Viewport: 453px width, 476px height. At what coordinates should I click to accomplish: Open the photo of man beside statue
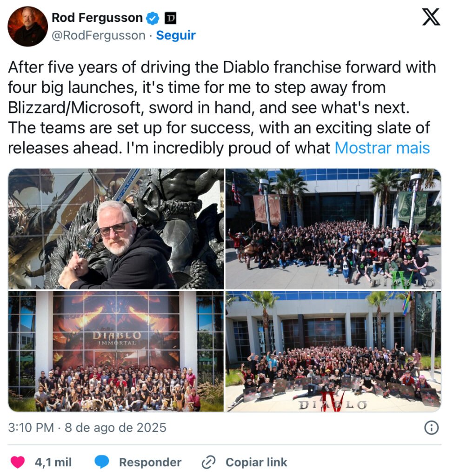point(116,229)
